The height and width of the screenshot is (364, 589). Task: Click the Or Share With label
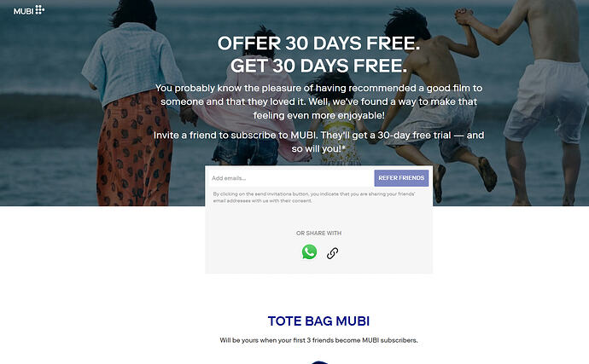pyautogui.click(x=318, y=233)
